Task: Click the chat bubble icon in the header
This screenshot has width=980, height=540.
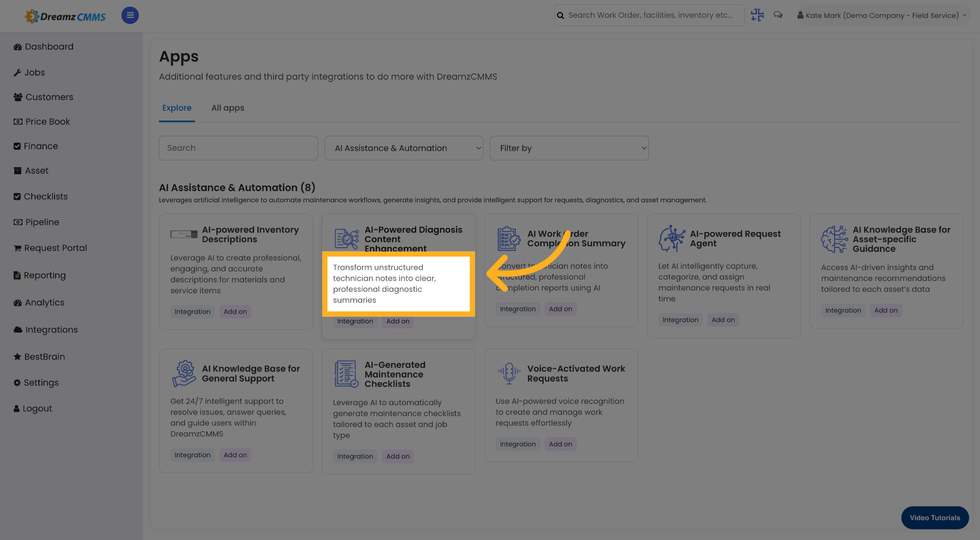Action: coord(778,15)
